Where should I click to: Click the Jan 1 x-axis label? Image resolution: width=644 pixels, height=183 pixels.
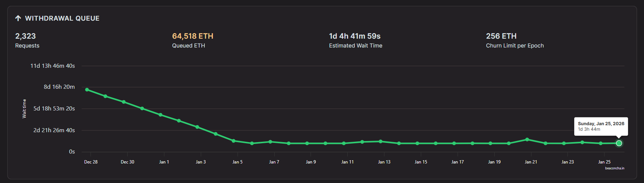(164, 162)
